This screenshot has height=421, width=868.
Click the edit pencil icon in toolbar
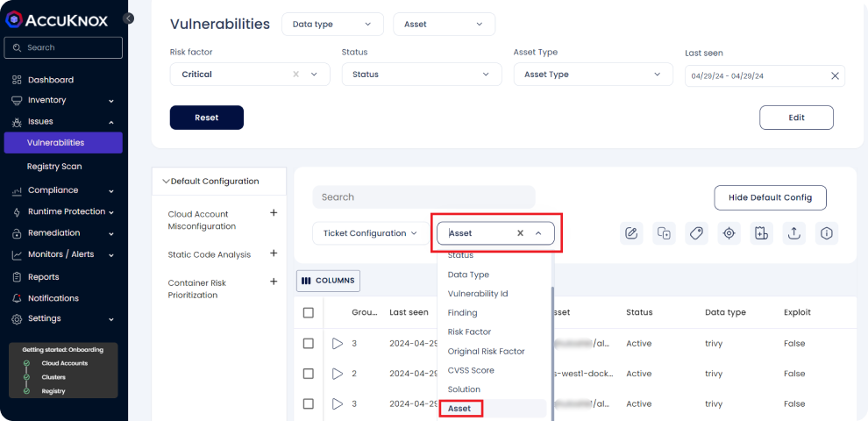pos(630,232)
